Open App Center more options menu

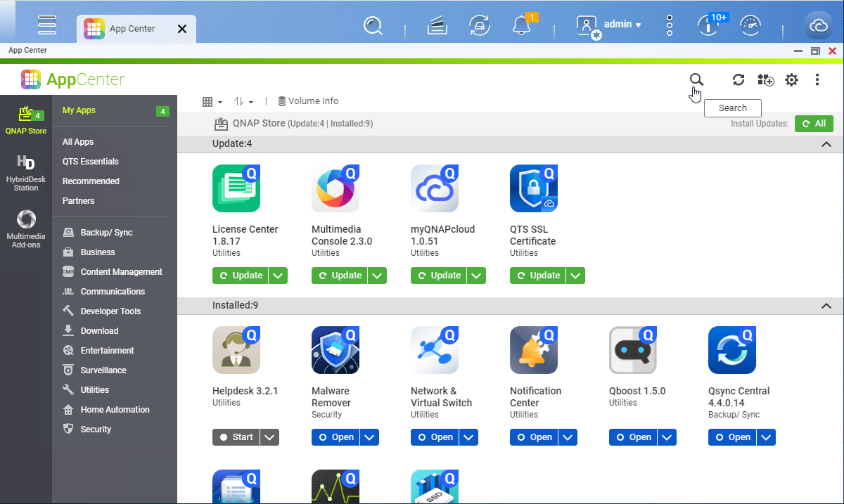[x=817, y=79]
